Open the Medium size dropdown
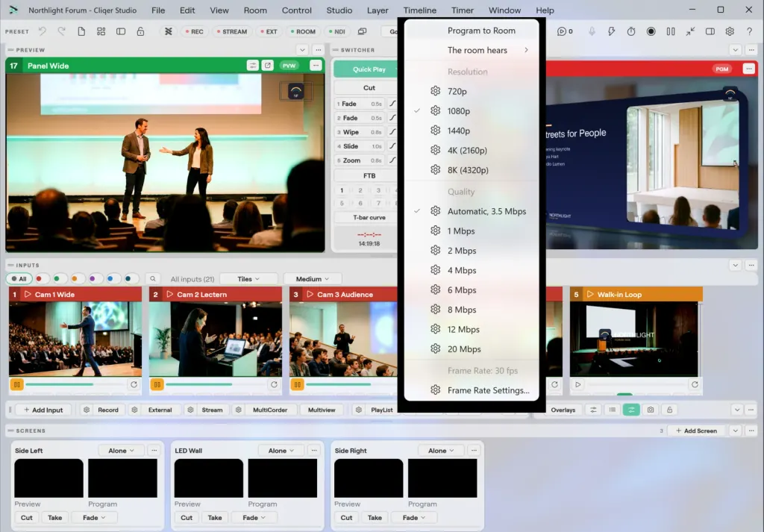Viewport: 764px width, 532px height. (x=313, y=278)
